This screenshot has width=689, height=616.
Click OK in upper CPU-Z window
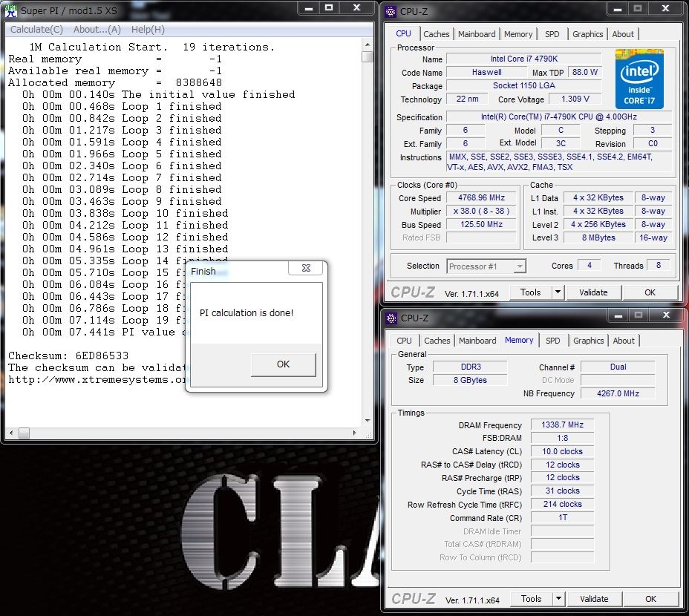tap(650, 292)
